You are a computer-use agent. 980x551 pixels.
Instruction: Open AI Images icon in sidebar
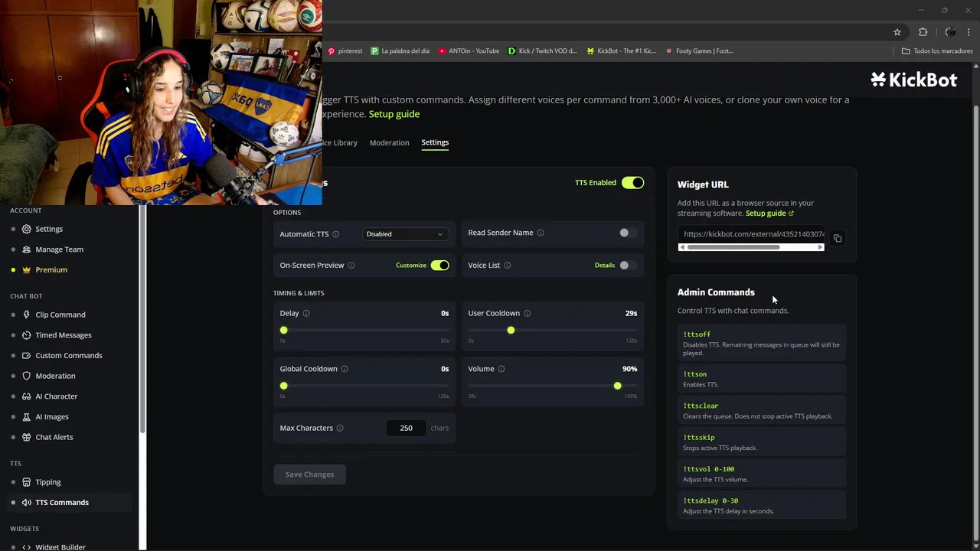27,416
